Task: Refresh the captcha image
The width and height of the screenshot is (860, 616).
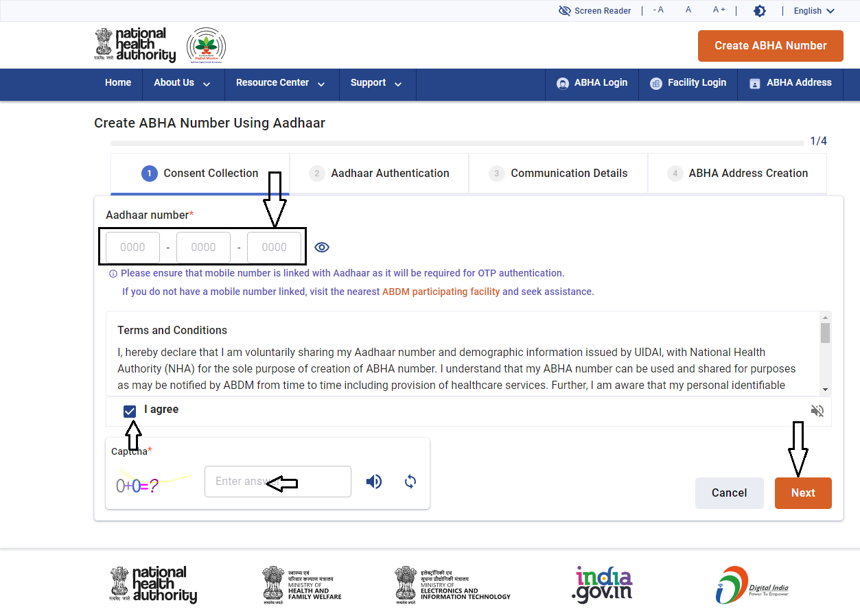Action: click(410, 482)
